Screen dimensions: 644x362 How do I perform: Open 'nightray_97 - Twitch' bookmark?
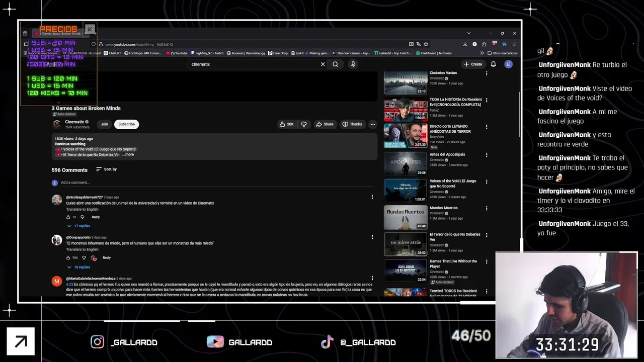pyautogui.click(x=207, y=53)
